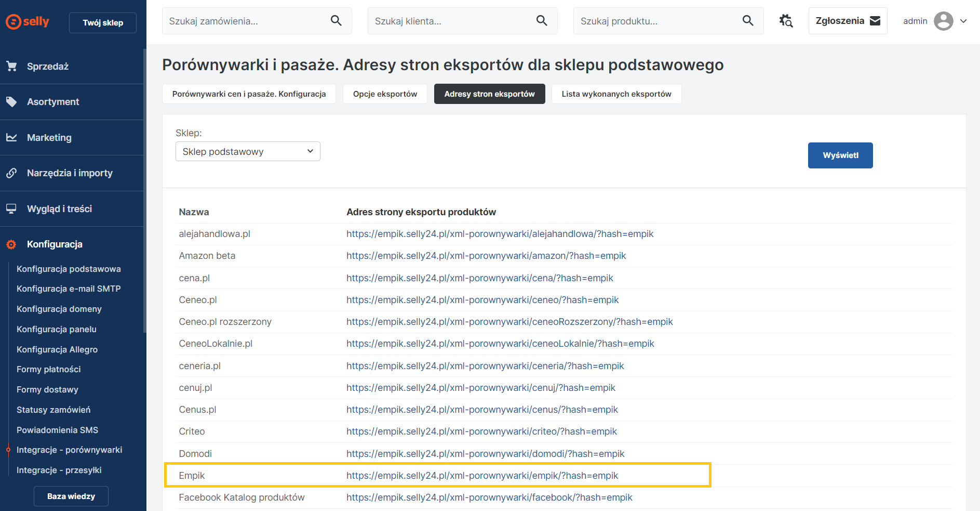Expand the Marketing sidebar section
Image resolution: width=980 pixels, height=511 pixels.
(x=49, y=138)
